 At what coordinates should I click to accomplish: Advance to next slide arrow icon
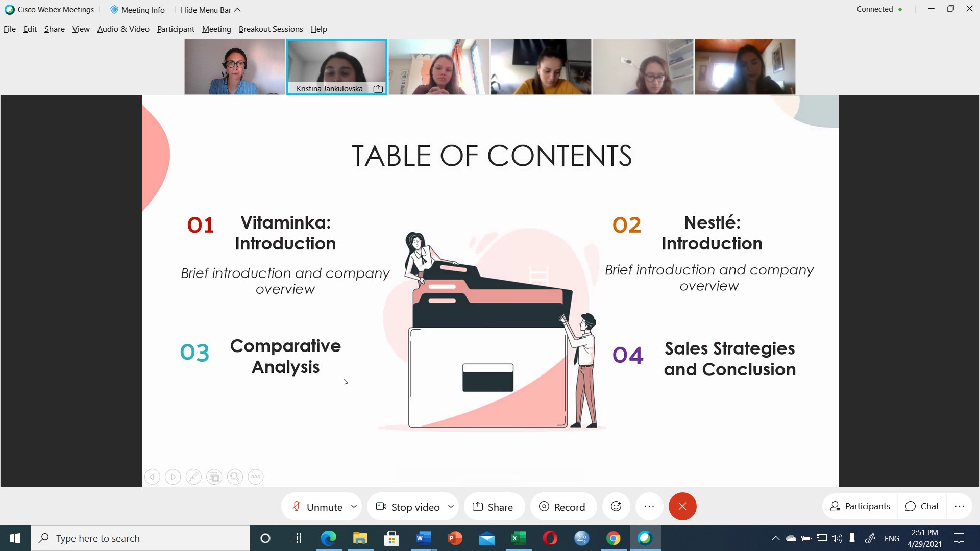(173, 477)
